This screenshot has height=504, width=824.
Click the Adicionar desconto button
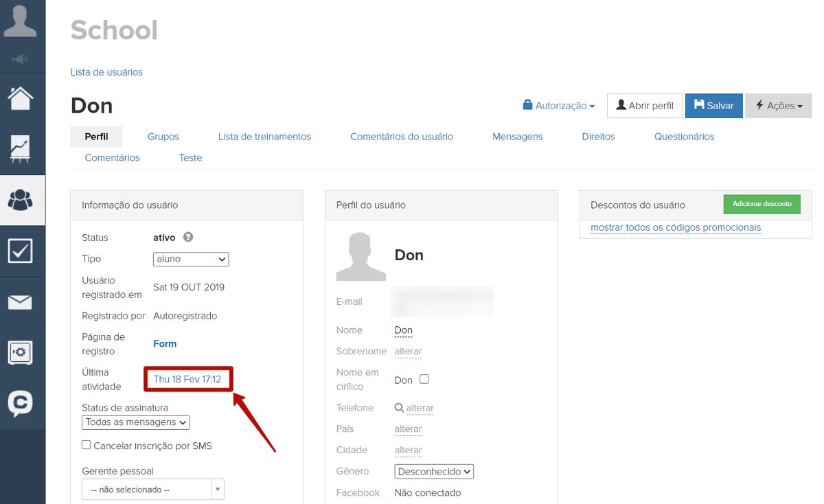(762, 204)
